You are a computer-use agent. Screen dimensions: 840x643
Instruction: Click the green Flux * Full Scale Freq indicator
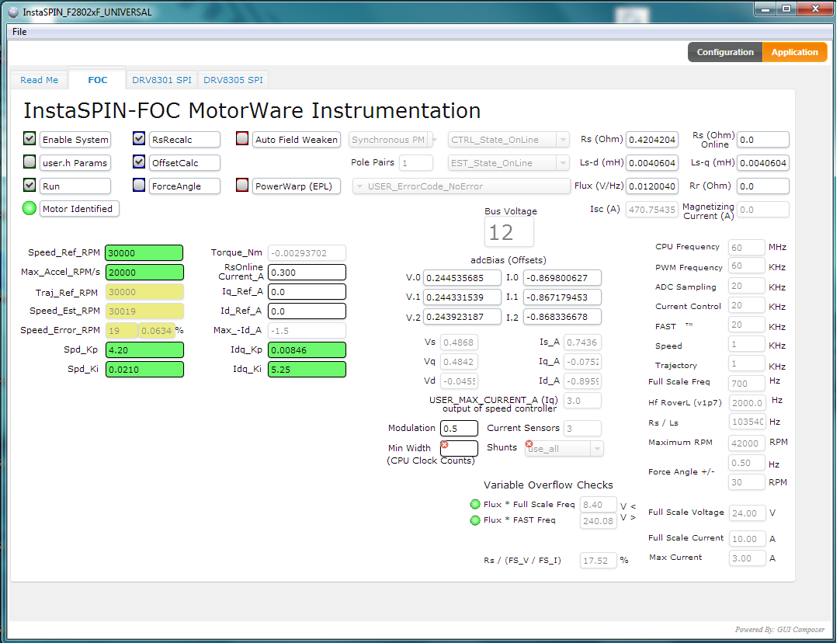[x=475, y=504]
